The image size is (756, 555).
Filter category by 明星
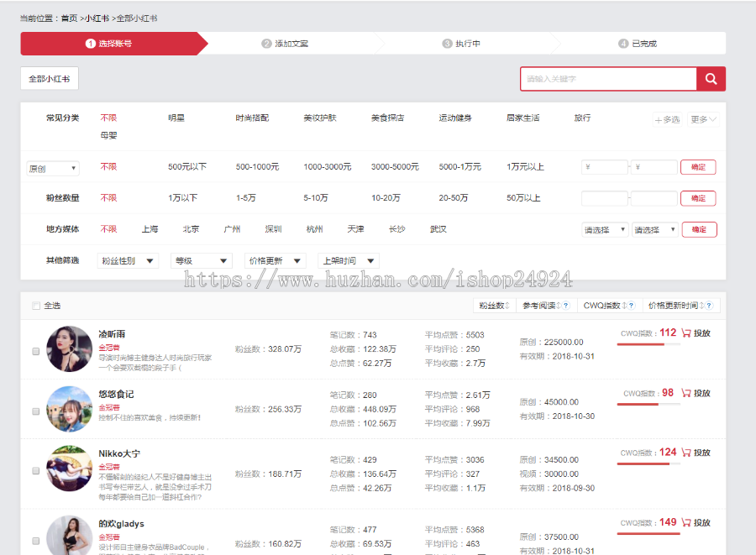point(176,118)
